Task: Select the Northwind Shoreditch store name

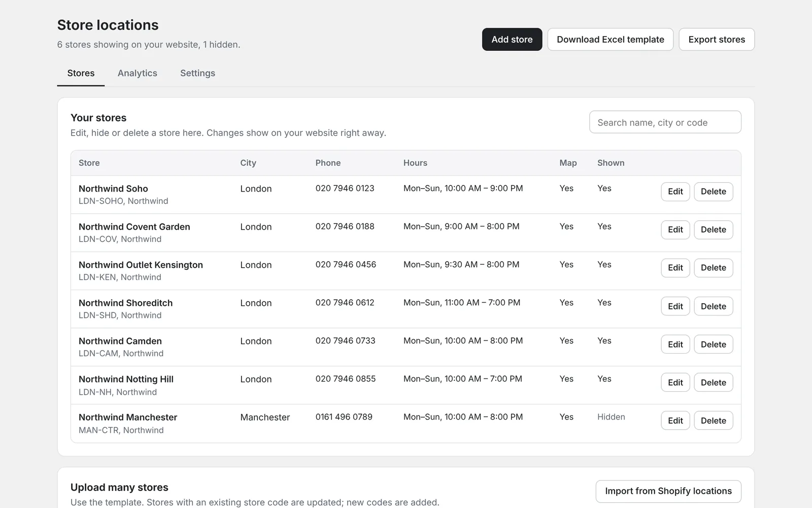Action: [125, 303]
